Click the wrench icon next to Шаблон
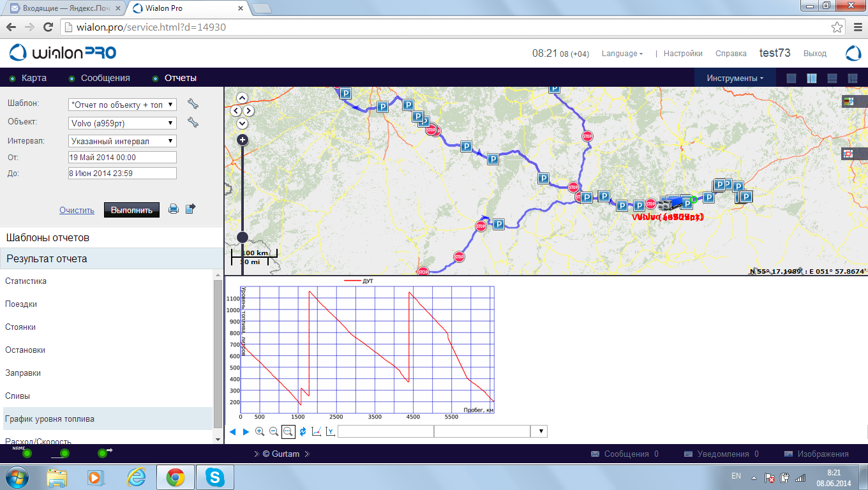The image size is (868, 490). coord(193,104)
